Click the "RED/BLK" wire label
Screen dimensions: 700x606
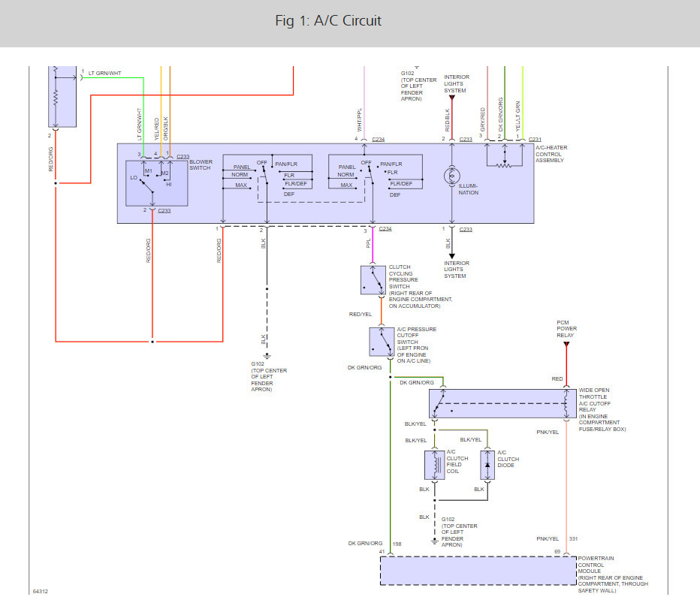[x=448, y=120]
